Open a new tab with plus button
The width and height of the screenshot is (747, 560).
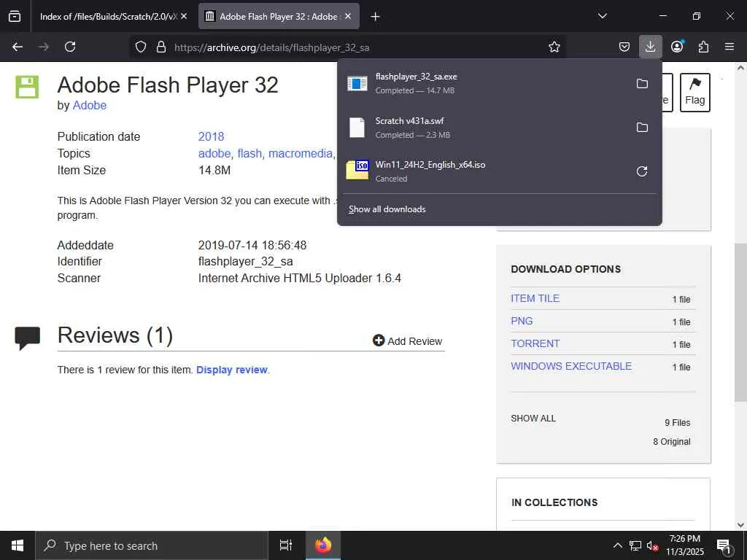[x=375, y=16]
